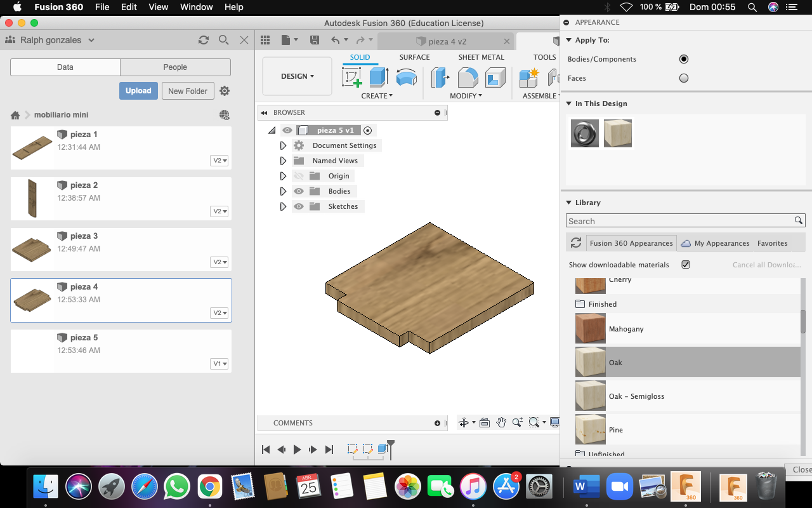This screenshot has height=508, width=812.
Task: Select the Pan hand tool
Action: (x=501, y=423)
